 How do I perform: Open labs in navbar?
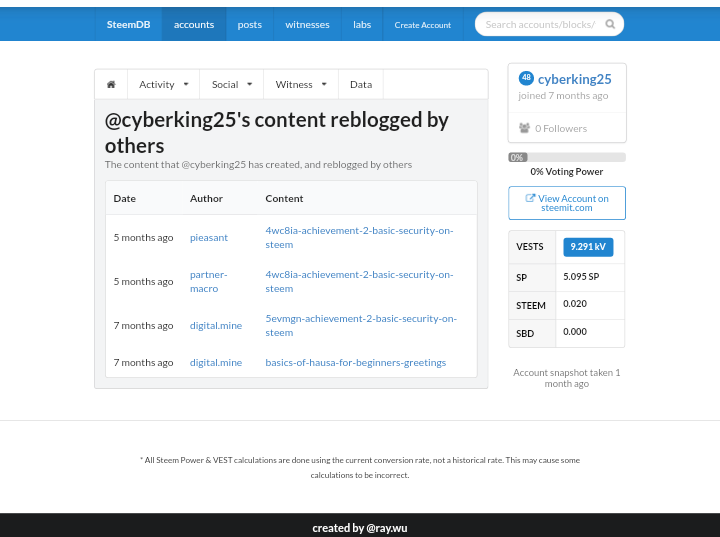(x=362, y=24)
